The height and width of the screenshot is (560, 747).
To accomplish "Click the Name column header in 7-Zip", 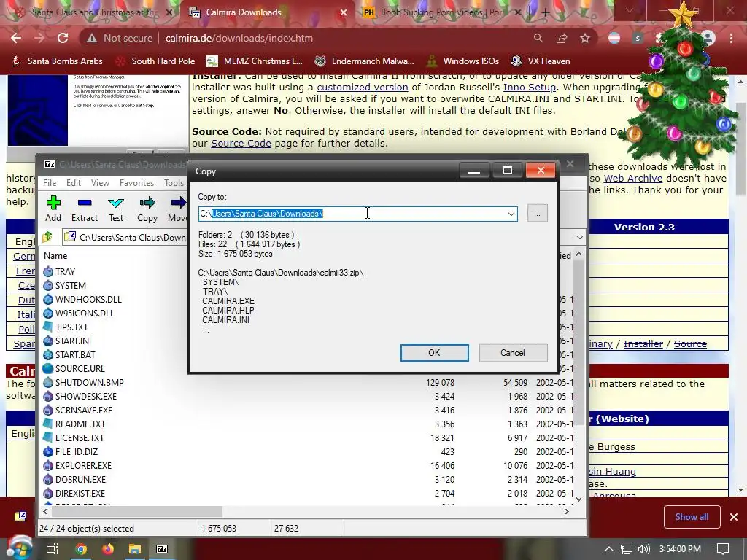I will pos(55,256).
